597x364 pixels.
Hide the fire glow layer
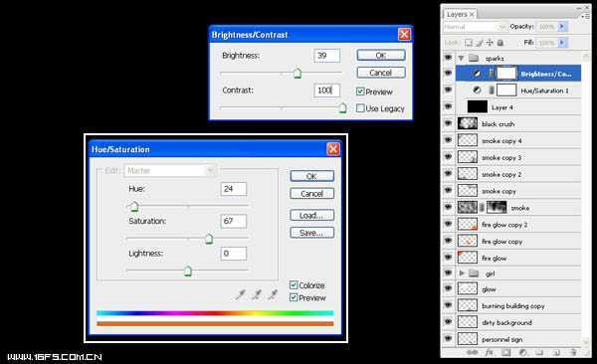pyautogui.click(x=448, y=258)
